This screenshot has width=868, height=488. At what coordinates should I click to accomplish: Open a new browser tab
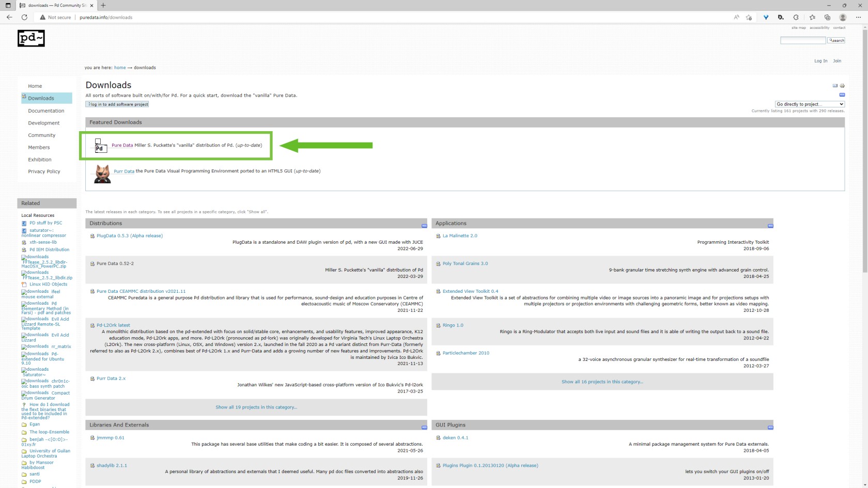tap(103, 5)
